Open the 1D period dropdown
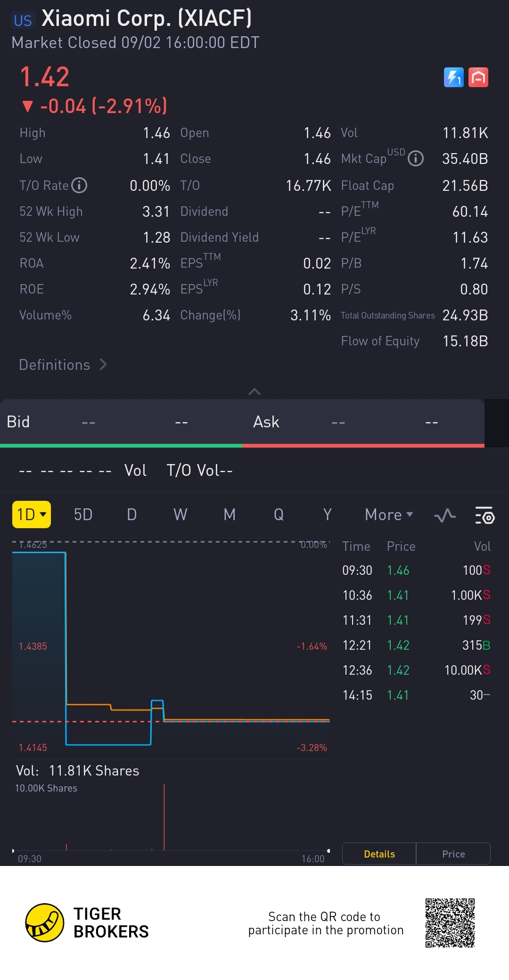 click(x=32, y=514)
